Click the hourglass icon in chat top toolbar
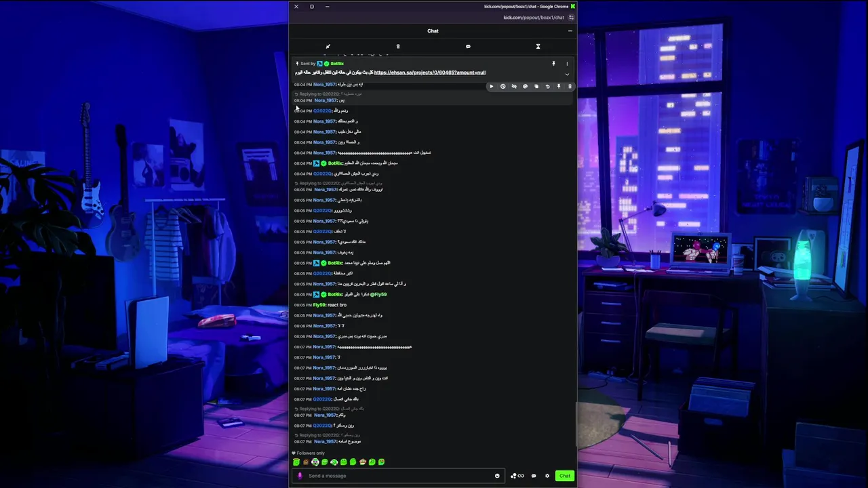The image size is (868, 488). click(538, 47)
